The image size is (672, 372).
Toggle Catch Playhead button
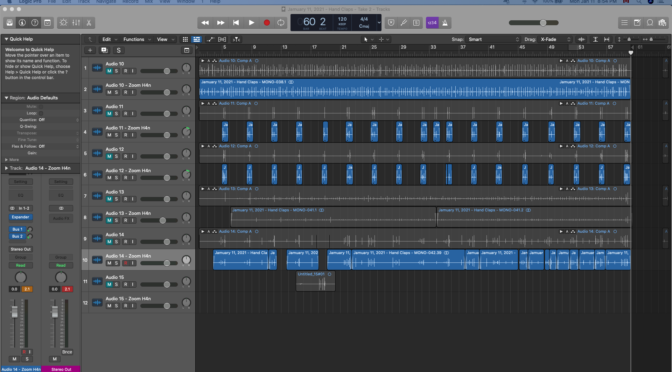[236, 39]
